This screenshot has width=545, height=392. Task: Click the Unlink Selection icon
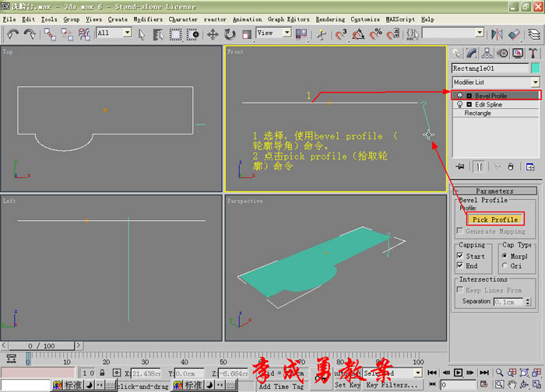click(67, 34)
